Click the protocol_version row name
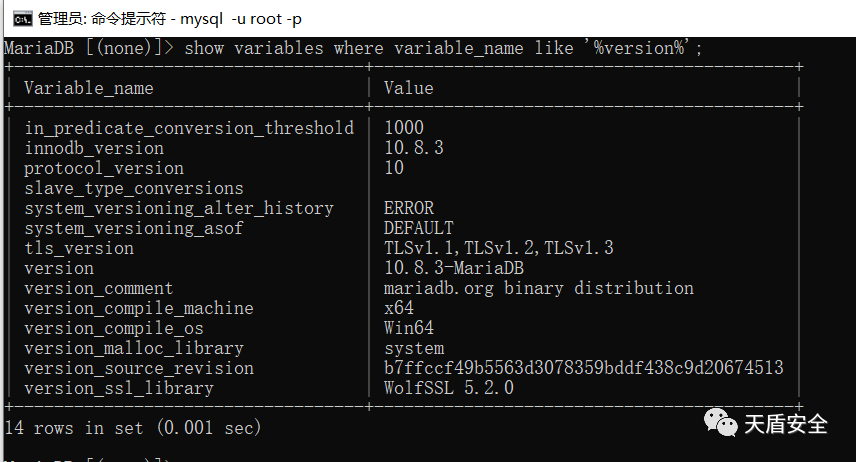The image size is (856, 462). pyautogui.click(x=104, y=168)
